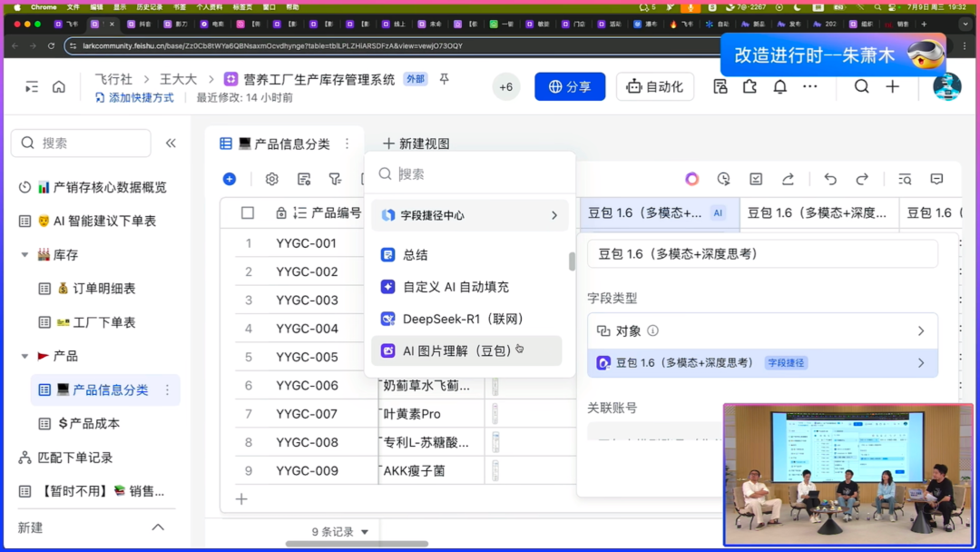
Task: Collapse the left sidebar panel
Action: (x=171, y=143)
